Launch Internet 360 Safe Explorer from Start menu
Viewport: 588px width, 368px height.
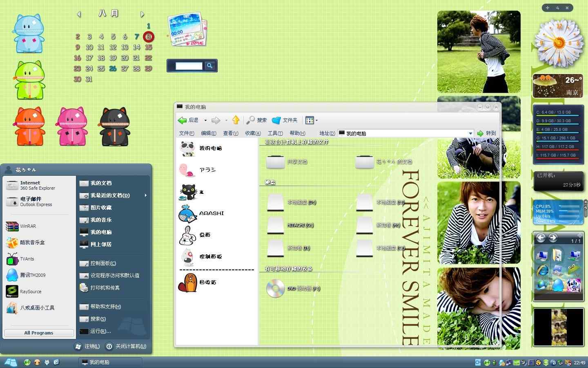click(x=40, y=186)
